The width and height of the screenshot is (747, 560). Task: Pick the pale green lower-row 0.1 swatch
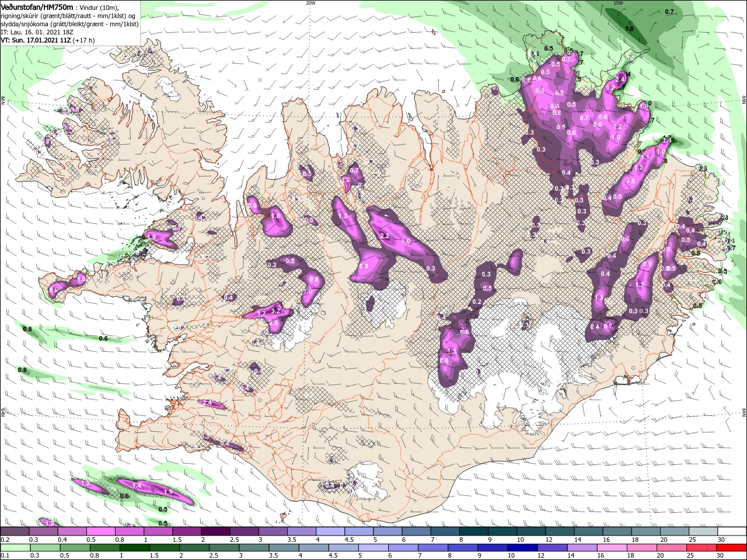point(15,548)
